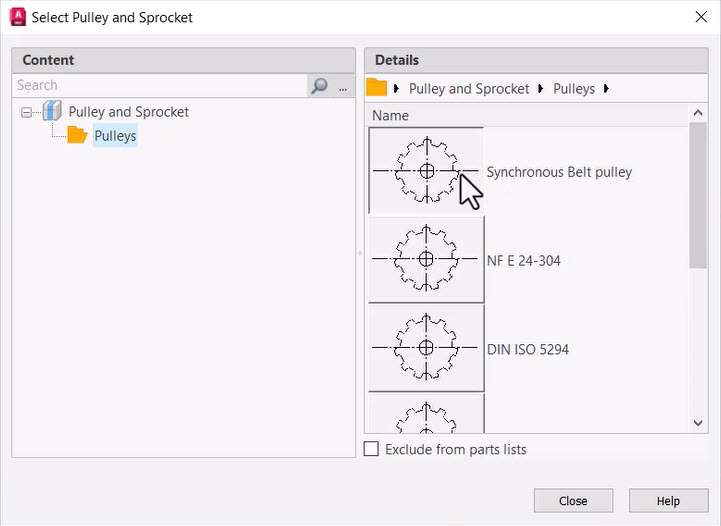Click the Help button

(x=668, y=501)
